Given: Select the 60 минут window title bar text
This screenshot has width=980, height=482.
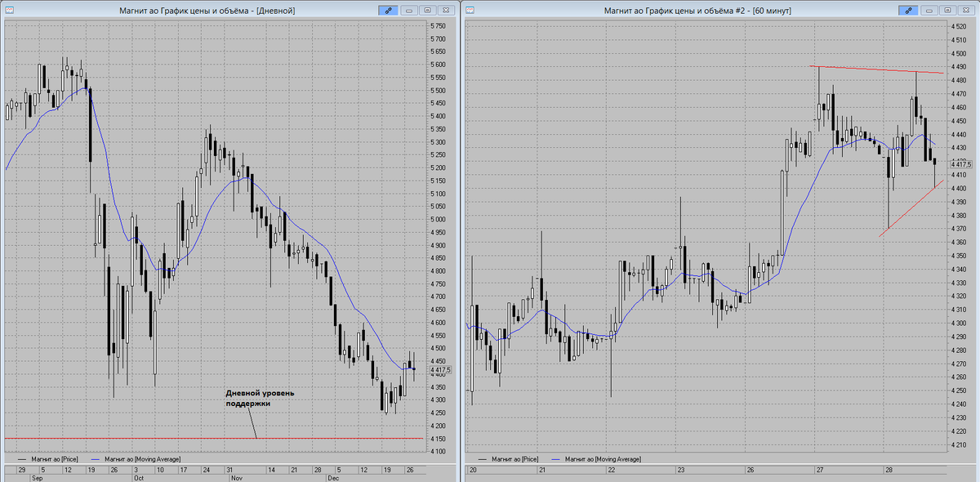Looking at the screenshot, I should (697, 11).
